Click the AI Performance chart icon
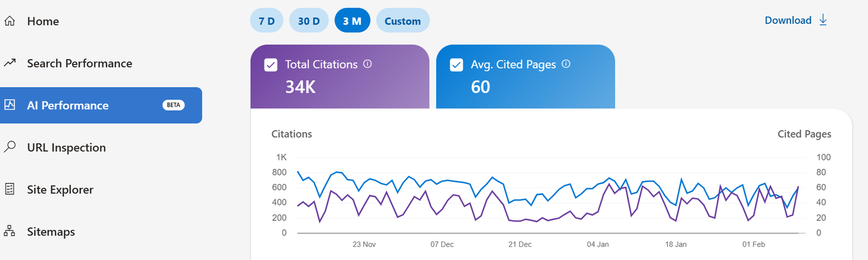The height and width of the screenshot is (260, 868). pyautogui.click(x=10, y=105)
